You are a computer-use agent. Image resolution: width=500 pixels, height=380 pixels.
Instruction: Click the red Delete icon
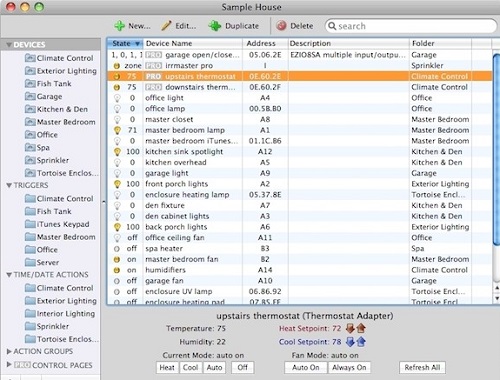[x=281, y=26]
